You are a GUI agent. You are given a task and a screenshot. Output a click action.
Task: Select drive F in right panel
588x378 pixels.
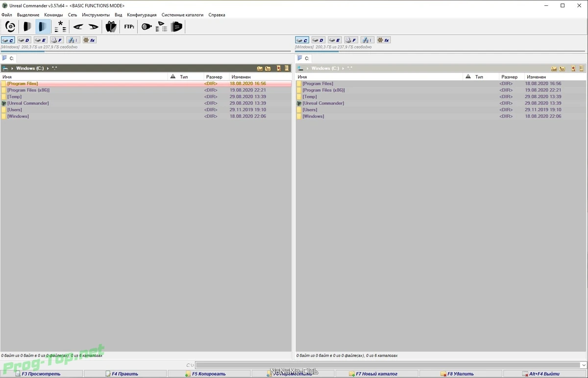click(x=351, y=40)
